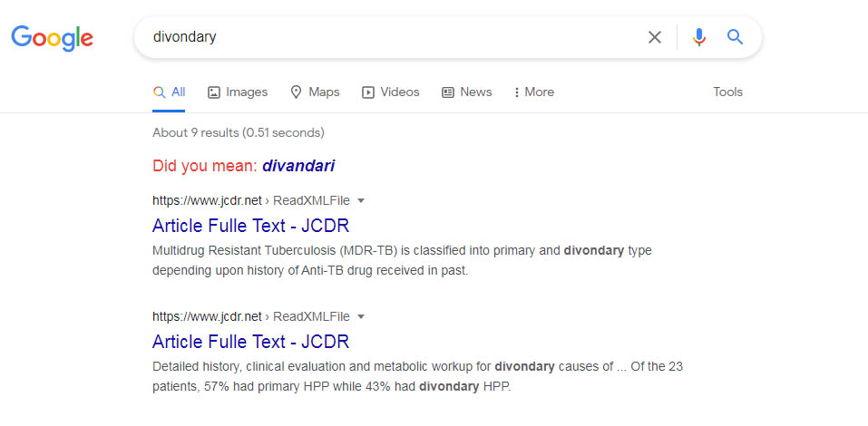Click the first https://www.jcdr.net URL above Tuberculosis result

(207, 200)
